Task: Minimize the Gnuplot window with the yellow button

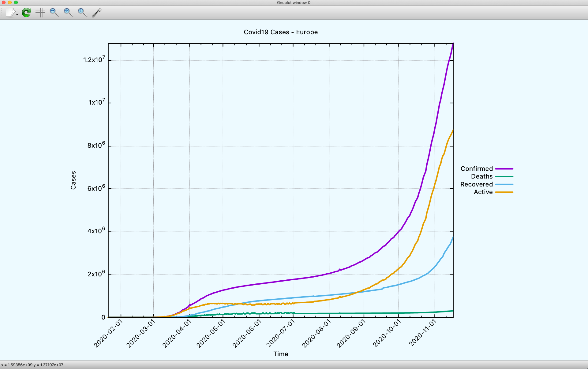Action: click(x=10, y=2)
